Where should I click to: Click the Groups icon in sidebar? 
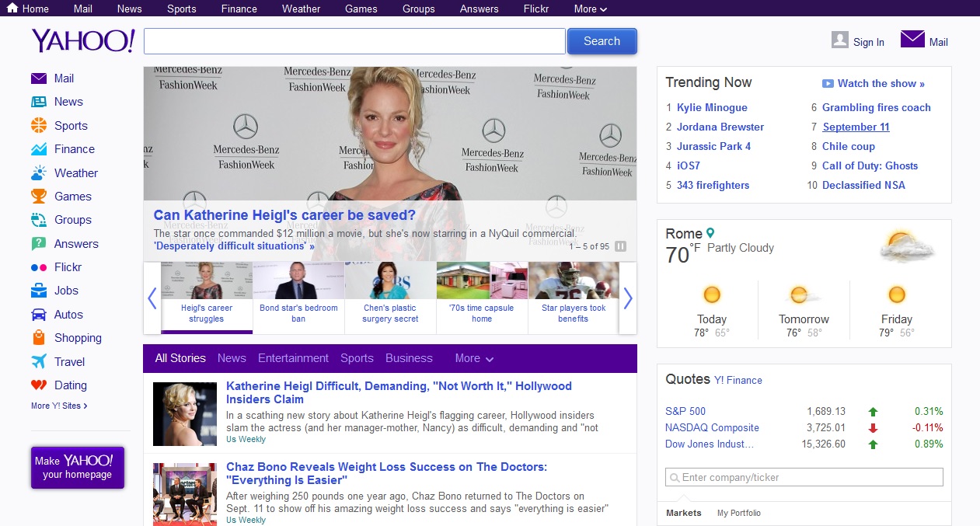[x=39, y=220]
